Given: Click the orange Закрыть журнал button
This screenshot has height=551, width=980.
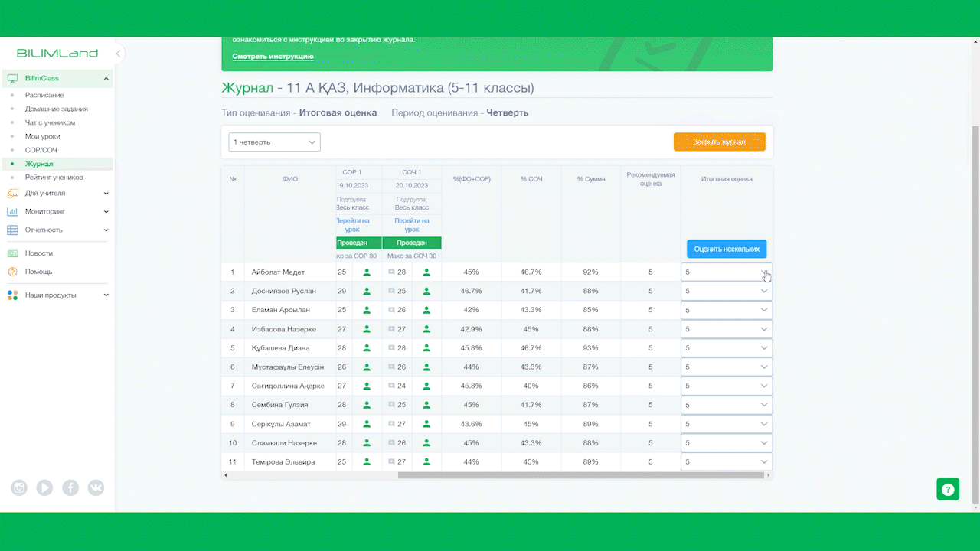Looking at the screenshot, I should pyautogui.click(x=720, y=142).
